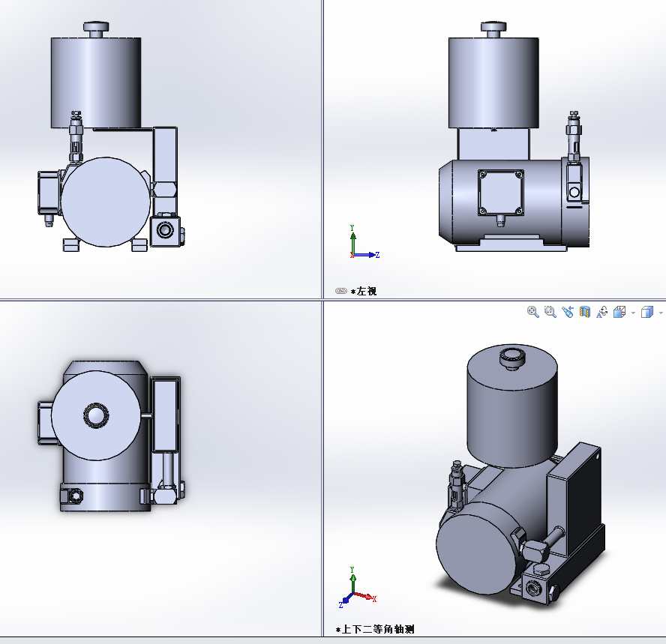Click the Display Style cube icon
666x644 pixels.
coord(647,312)
